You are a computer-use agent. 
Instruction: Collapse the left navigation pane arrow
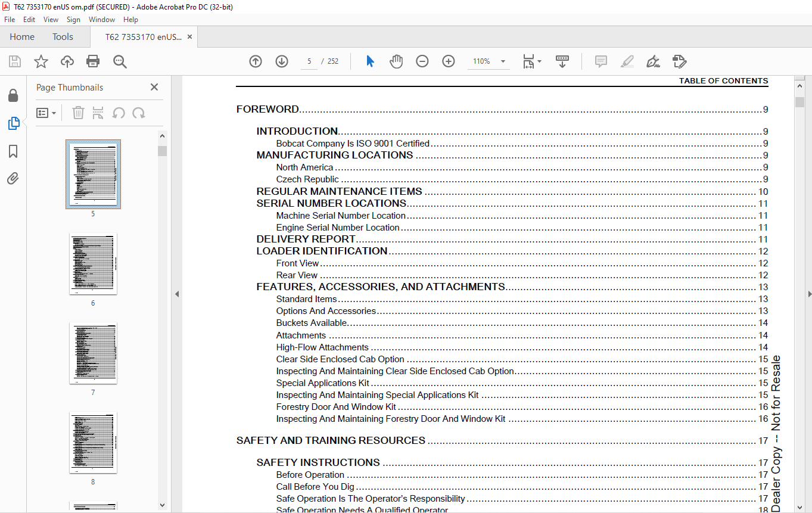pyautogui.click(x=176, y=294)
